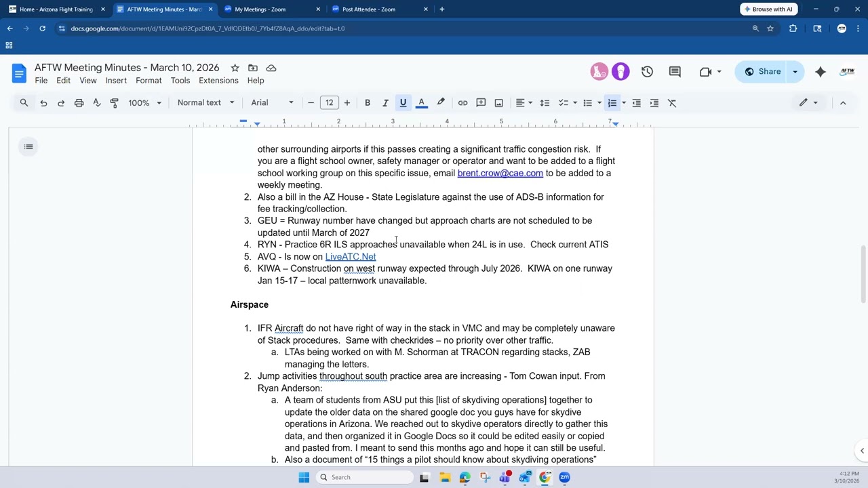Collapse the menus with chevron arrow
The width and height of the screenshot is (868, 488).
843,103
